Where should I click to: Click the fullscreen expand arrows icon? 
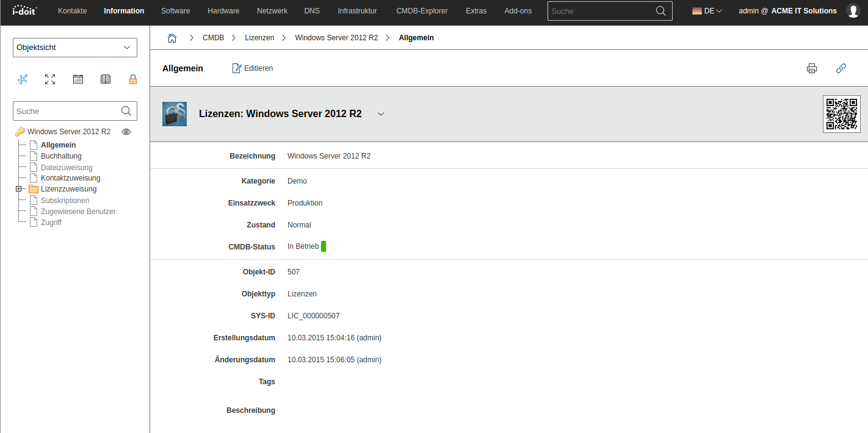tap(50, 79)
